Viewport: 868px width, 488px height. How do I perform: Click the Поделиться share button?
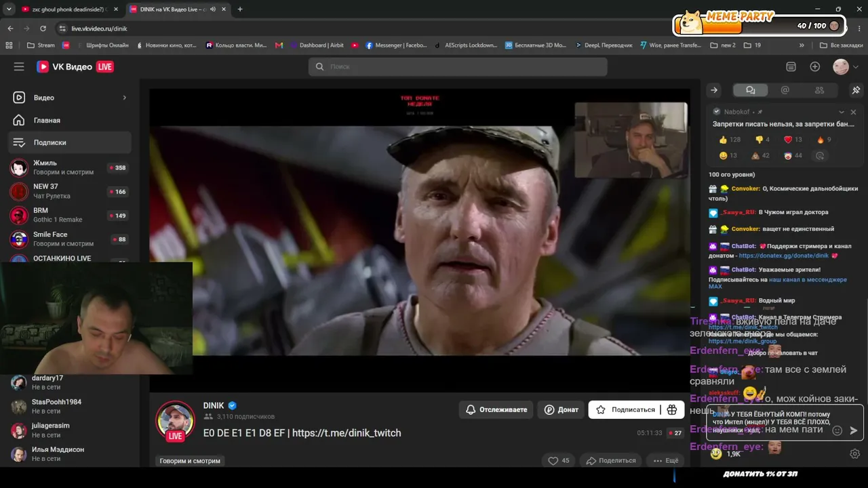(611, 460)
